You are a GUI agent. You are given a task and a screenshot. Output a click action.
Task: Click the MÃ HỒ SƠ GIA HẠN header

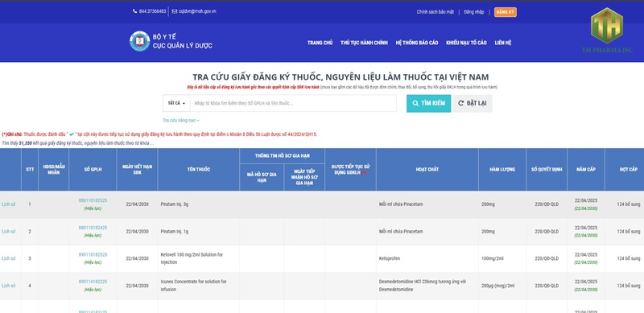(262, 177)
